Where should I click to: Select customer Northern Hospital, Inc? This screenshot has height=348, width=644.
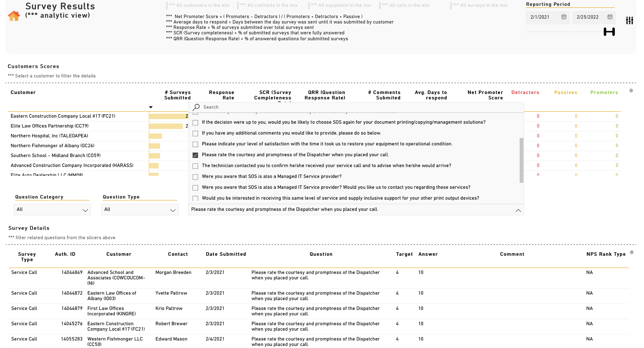point(49,136)
